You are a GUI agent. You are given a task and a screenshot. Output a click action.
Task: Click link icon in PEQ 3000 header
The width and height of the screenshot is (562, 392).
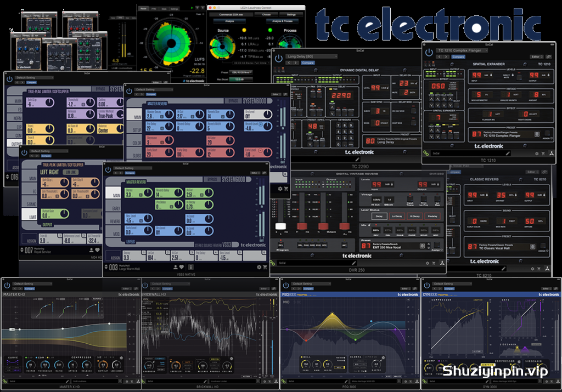[x=415, y=288]
